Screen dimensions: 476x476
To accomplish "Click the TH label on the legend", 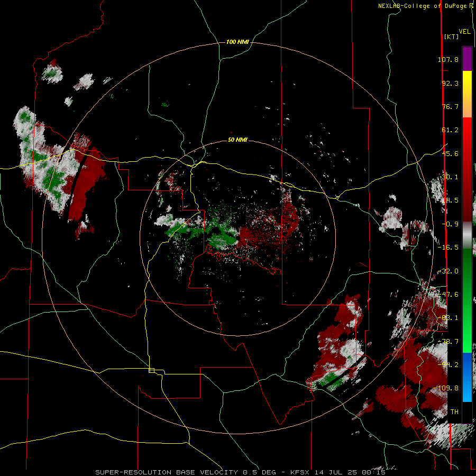I will (x=454, y=412).
